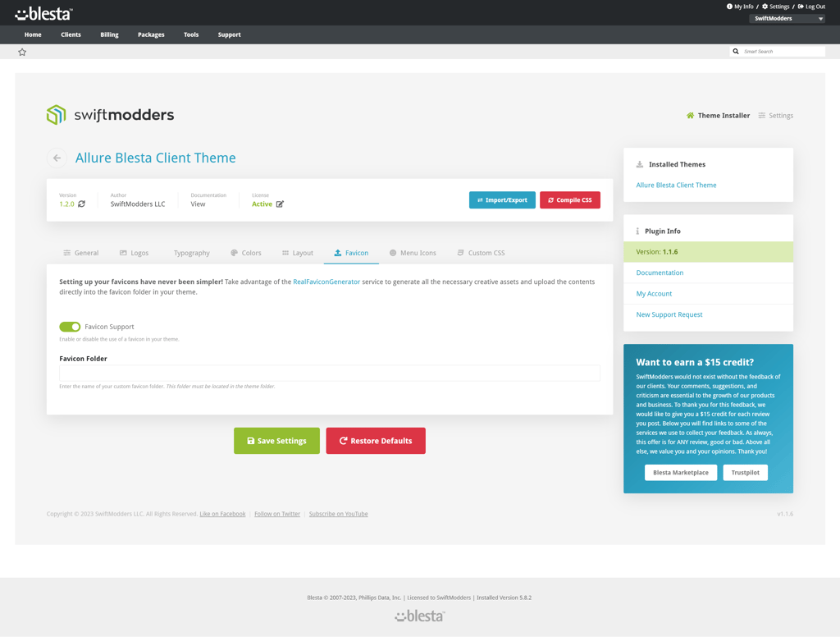Edit license via the pencil icon

281,204
